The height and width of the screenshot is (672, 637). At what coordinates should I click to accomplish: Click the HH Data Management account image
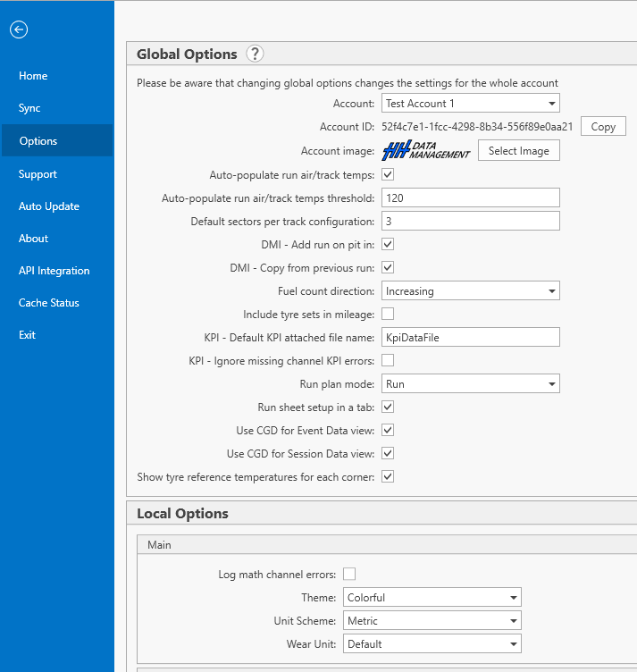tap(426, 151)
